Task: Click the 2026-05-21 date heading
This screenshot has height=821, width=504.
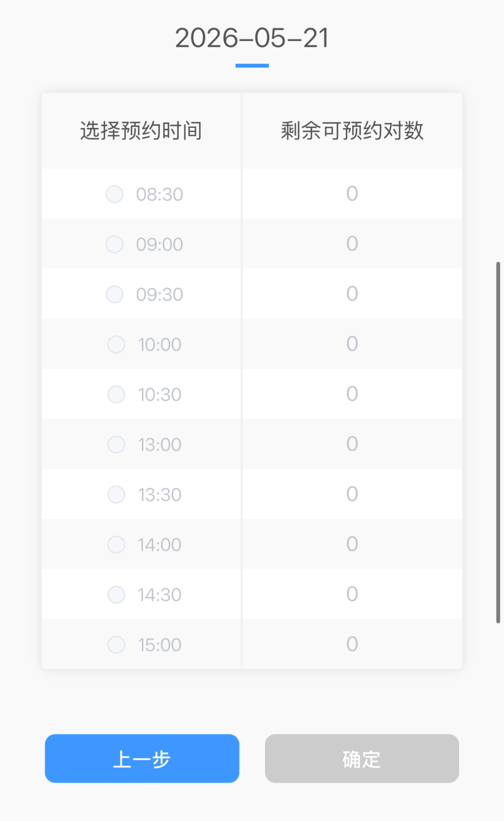Action: (252, 38)
